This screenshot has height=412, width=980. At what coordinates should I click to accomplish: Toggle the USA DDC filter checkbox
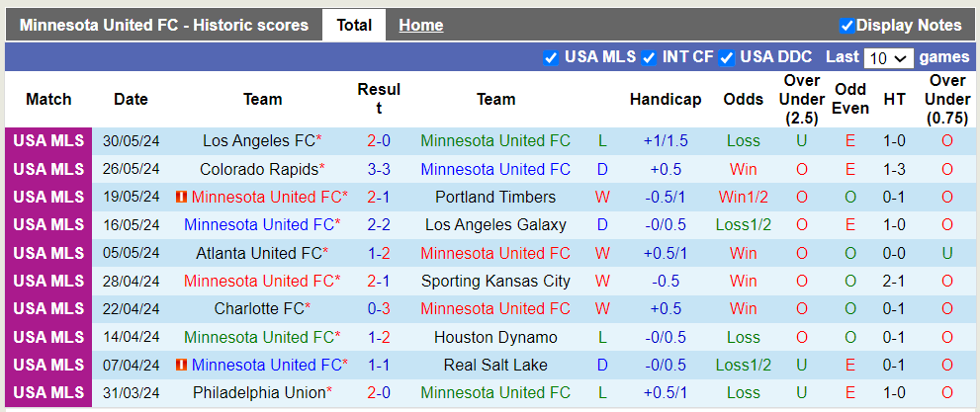tap(726, 57)
